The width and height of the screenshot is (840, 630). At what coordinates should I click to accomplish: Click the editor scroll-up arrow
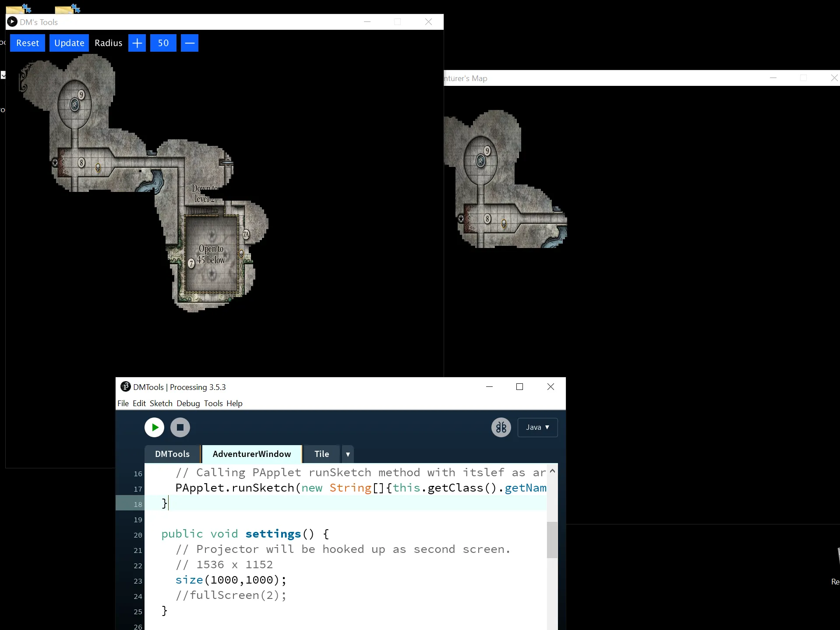(x=552, y=471)
